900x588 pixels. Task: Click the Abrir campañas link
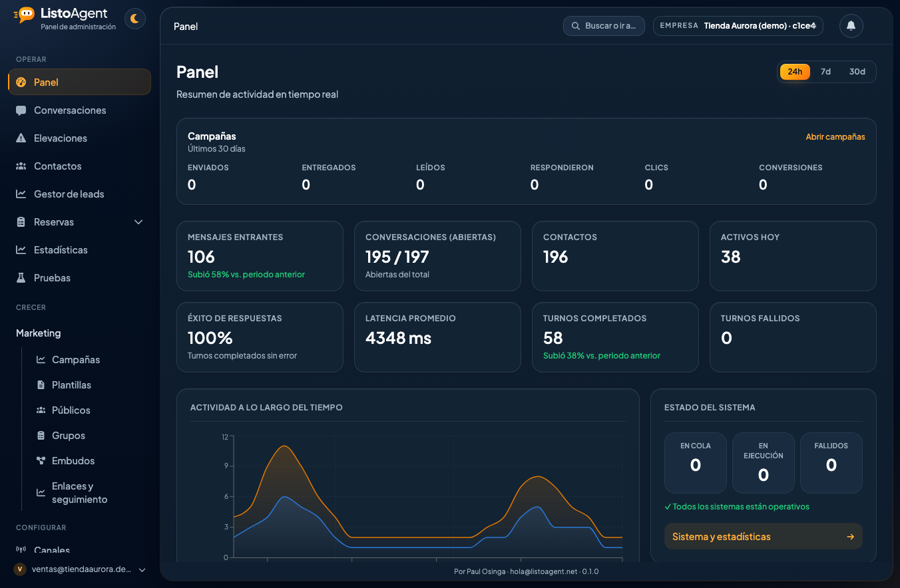[x=835, y=137]
